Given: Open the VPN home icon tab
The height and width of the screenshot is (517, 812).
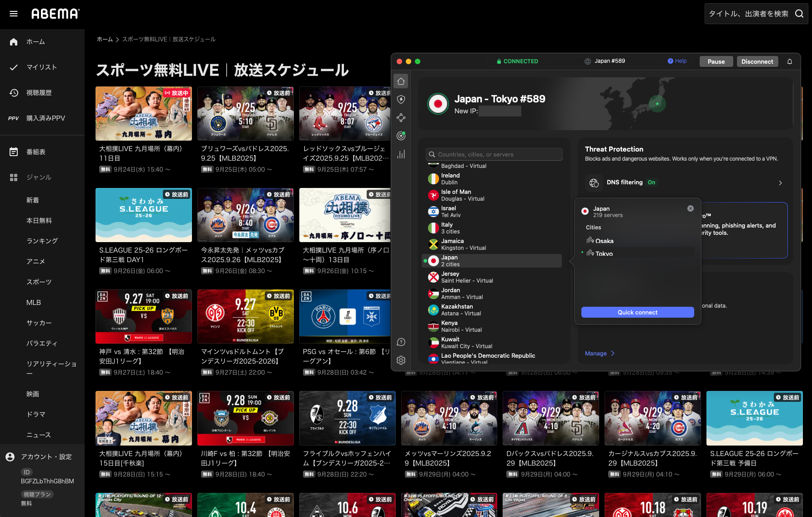Looking at the screenshot, I should pyautogui.click(x=401, y=81).
